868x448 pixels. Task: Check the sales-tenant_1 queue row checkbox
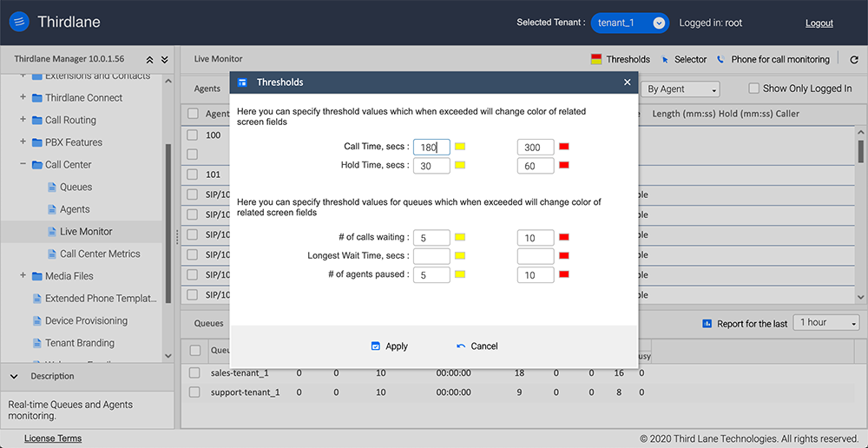point(194,373)
